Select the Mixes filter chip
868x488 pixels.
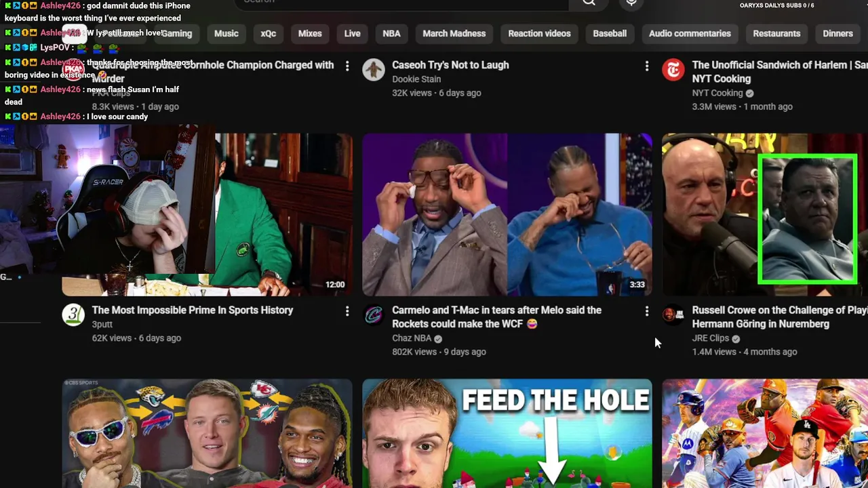click(x=310, y=33)
